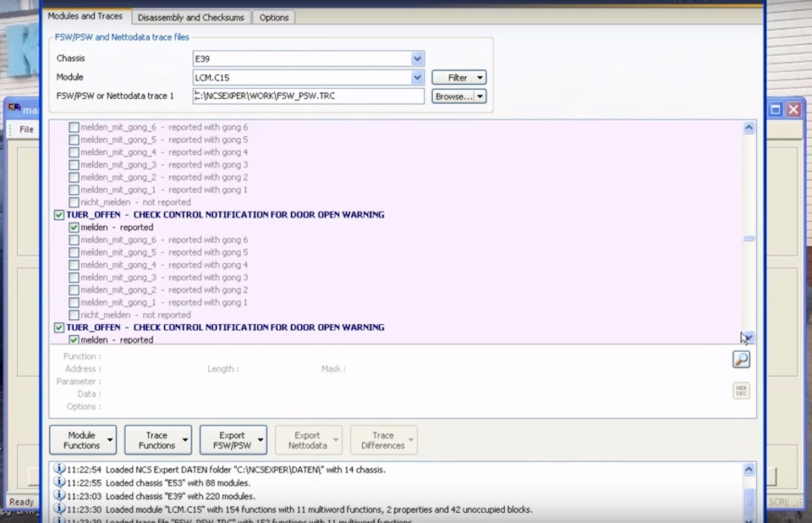The height and width of the screenshot is (523, 812).
Task: Switch to the Modules and Traces tab
Action: [85, 16]
